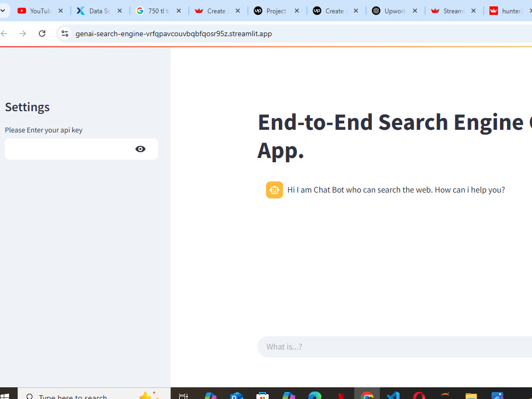Open File Explorer from the taskbar

(x=471, y=396)
